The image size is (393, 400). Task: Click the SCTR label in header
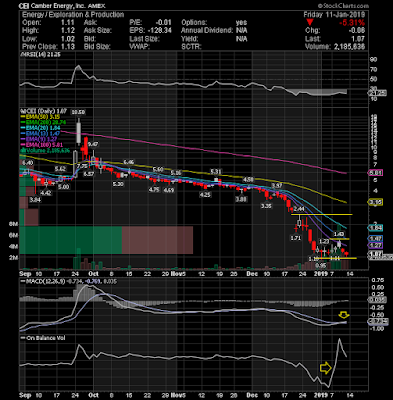(x=191, y=47)
